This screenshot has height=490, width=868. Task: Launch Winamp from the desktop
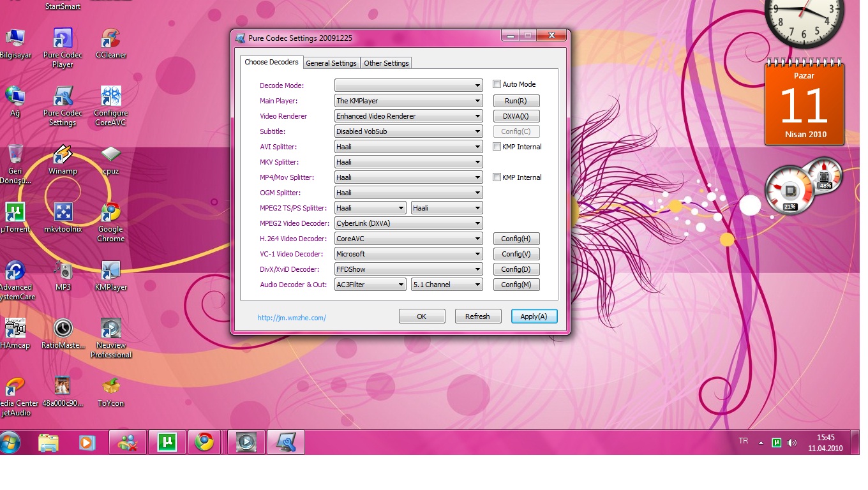pyautogui.click(x=63, y=160)
